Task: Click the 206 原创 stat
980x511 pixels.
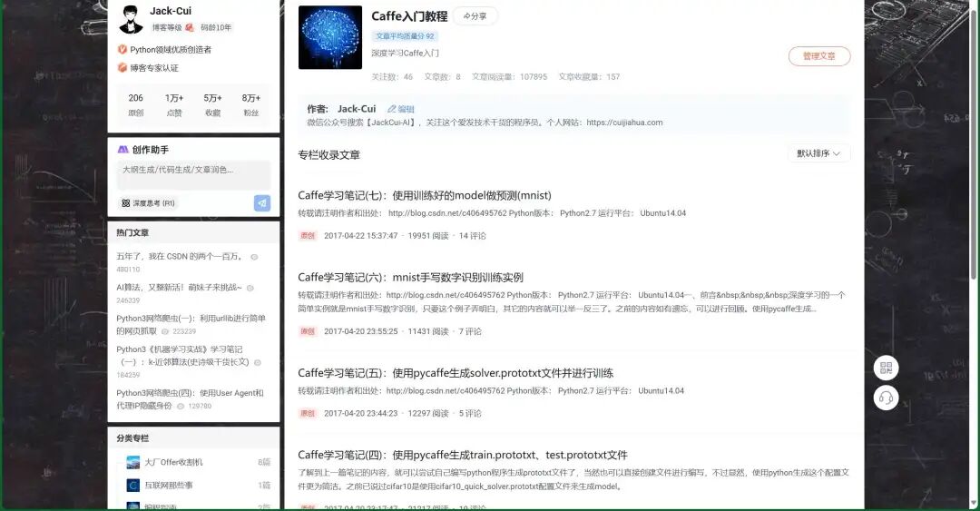Action: tap(135, 104)
